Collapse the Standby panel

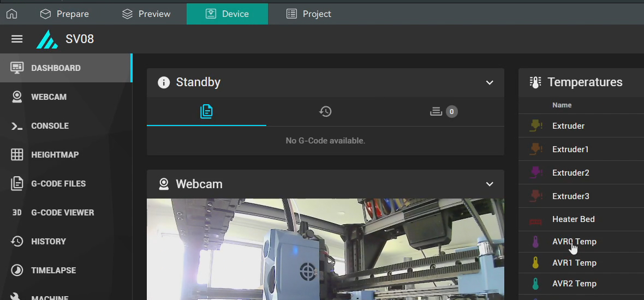coord(490,83)
